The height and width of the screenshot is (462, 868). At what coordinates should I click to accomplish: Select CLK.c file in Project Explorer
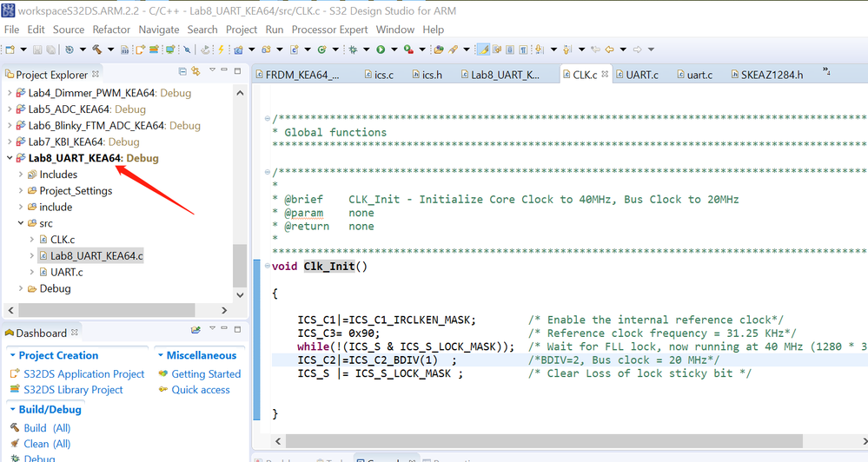click(63, 240)
